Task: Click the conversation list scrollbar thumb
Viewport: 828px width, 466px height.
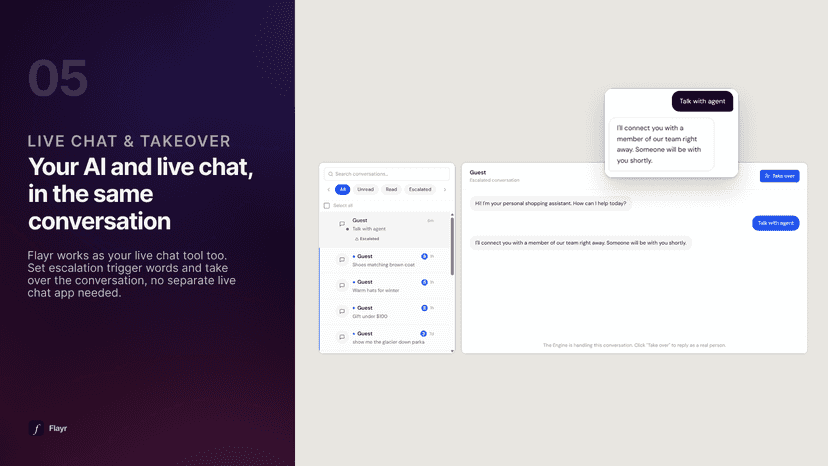Action: [452, 246]
